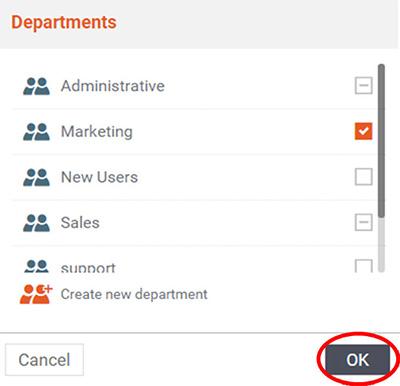Click the Administrative department group icon
This screenshot has width=400, height=386.
[36, 86]
